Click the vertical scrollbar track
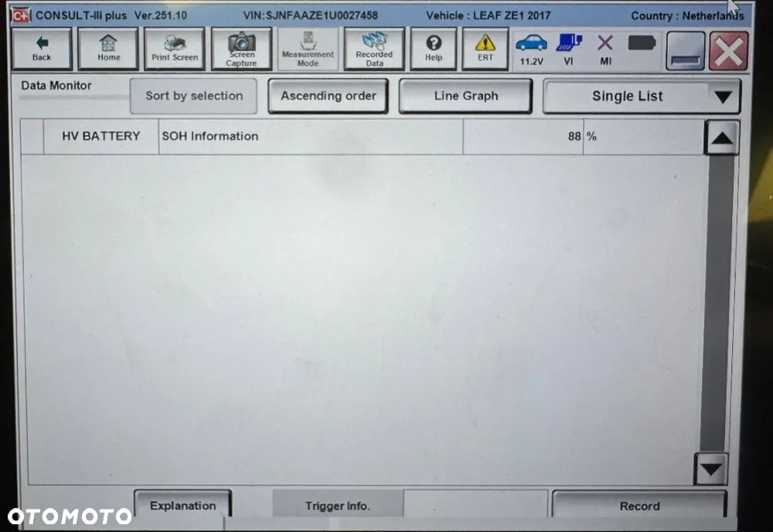 [716, 303]
